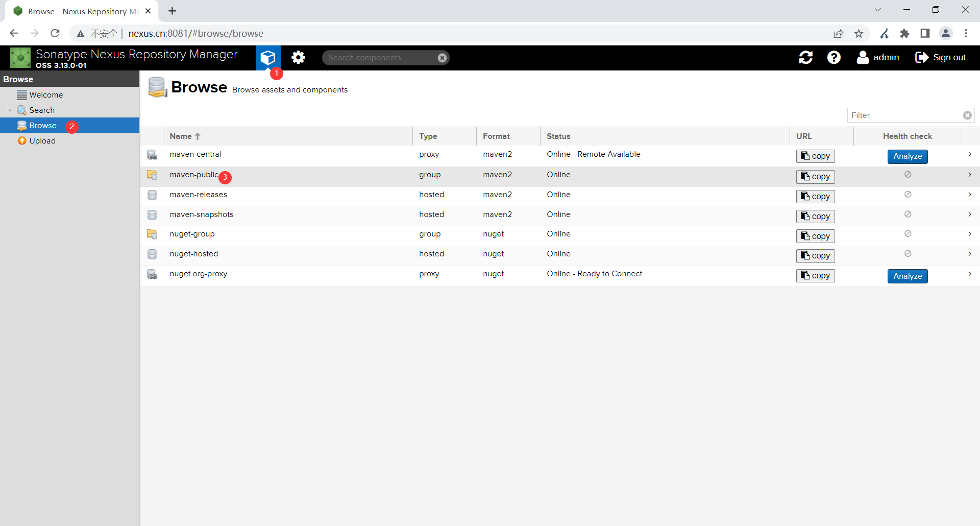Select the Browse sidebar item
This screenshot has height=526, width=980.
(69, 126)
